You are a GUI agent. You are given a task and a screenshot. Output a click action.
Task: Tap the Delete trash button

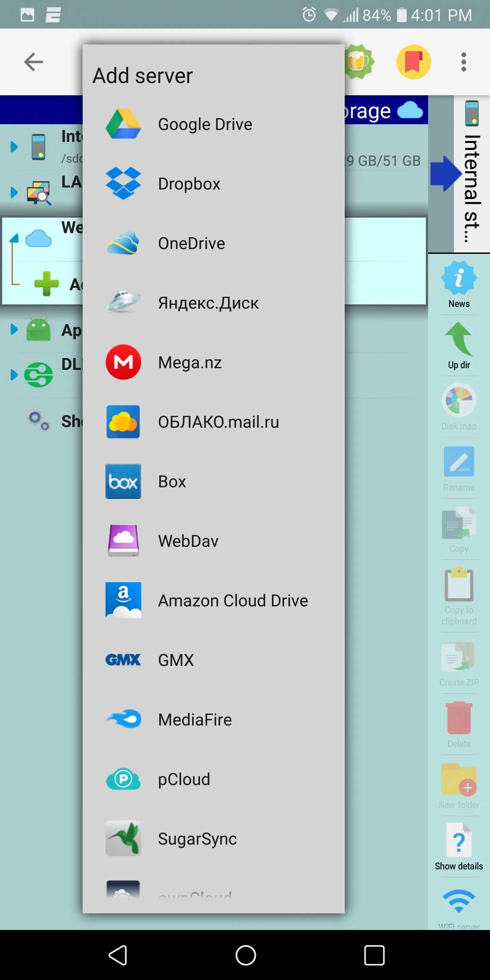pyautogui.click(x=459, y=725)
